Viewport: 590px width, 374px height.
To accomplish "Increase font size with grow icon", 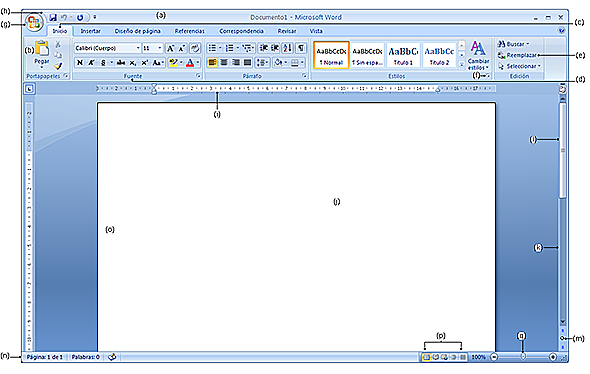I will 170,48.
